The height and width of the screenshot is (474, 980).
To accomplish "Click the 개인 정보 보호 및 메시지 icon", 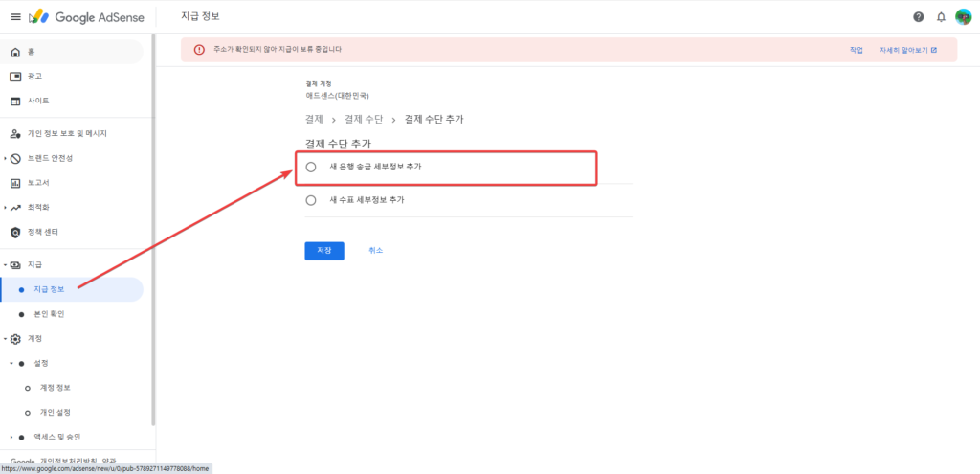I will (x=15, y=134).
